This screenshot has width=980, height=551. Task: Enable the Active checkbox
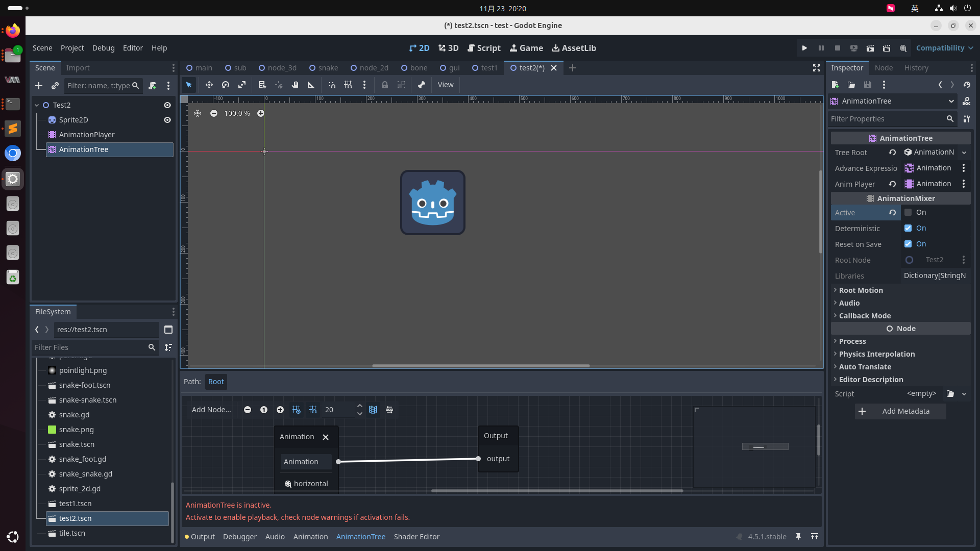pyautogui.click(x=908, y=213)
